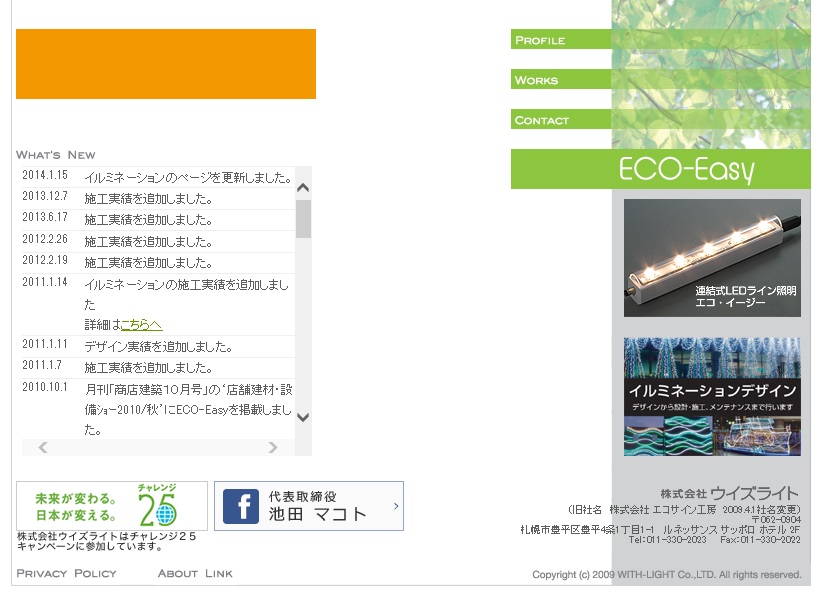Click the What's New heading
This screenshot has height=599, width=823.
(56, 155)
